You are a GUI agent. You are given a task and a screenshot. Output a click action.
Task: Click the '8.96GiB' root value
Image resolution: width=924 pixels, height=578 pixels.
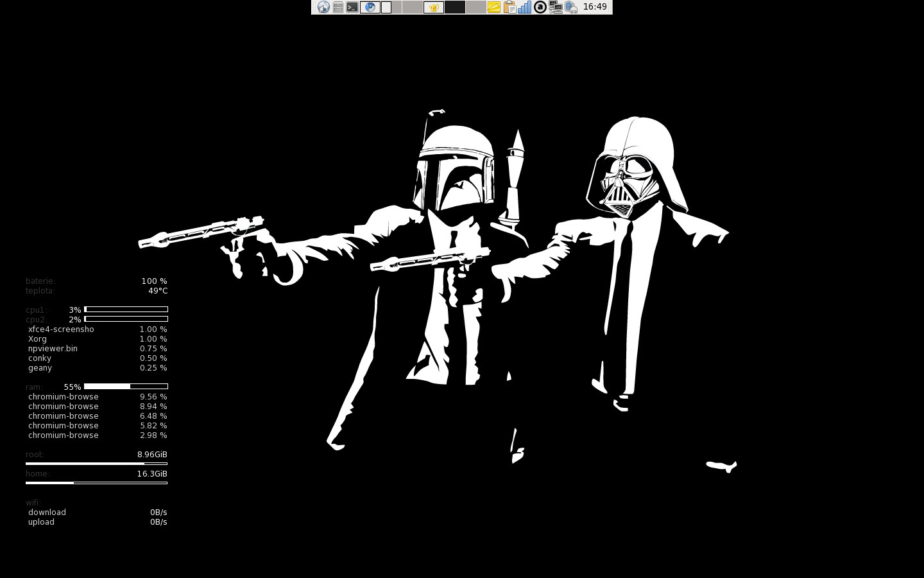152,455
